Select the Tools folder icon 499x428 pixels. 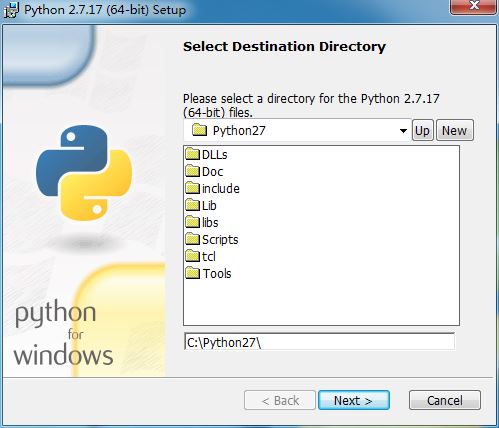tap(192, 273)
